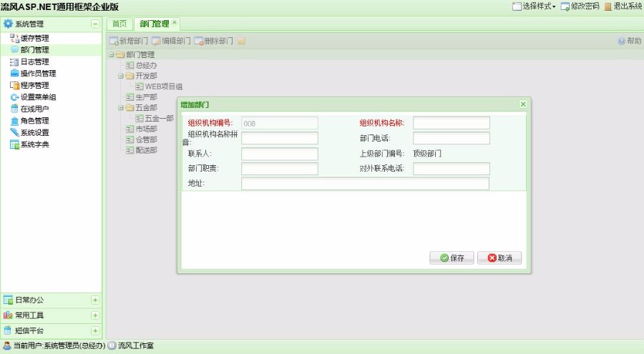Image resolution: width=644 pixels, height=354 pixels.
Task: Focus the 地址 input field
Action: pyautogui.click(x=365, y=184)
